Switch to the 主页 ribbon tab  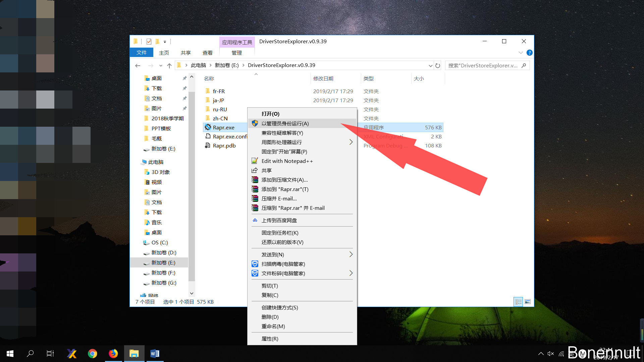click(x=164, y=53)
